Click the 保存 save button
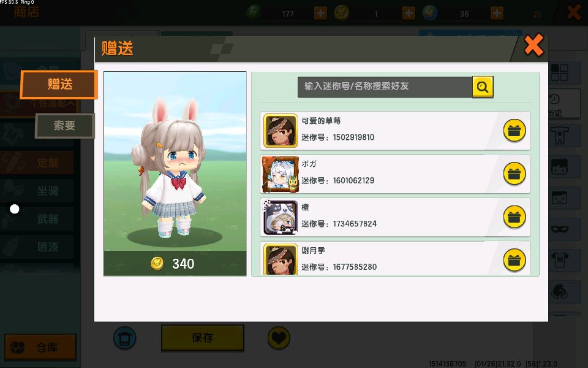Screen dimensions: 588x368 [x=203, y=337]
